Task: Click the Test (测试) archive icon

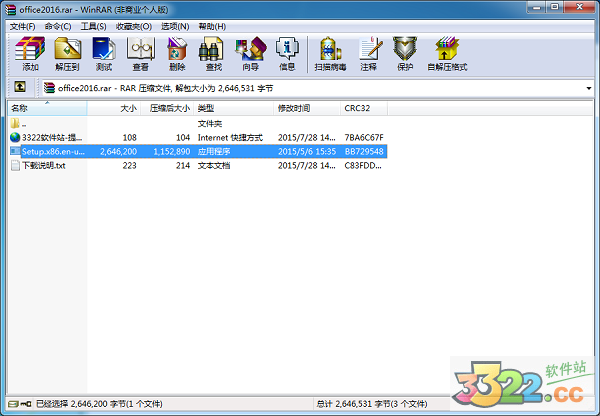Action: pos(104,49)
